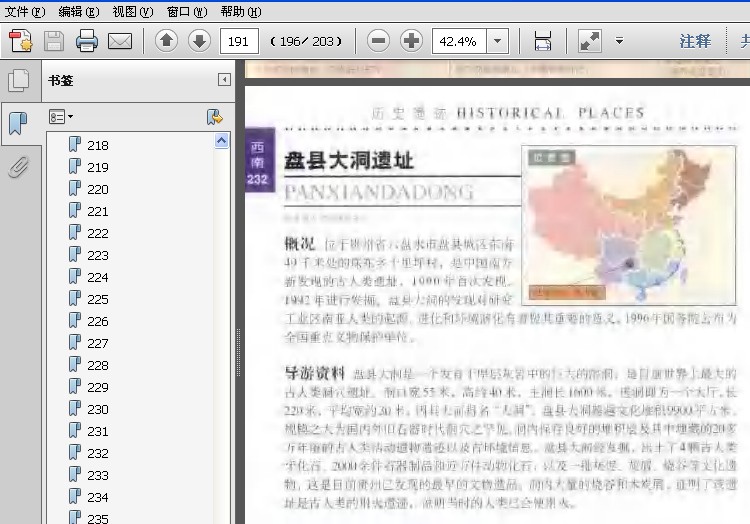Go to previous page with up arrow
Screen dimensions: 750x524
(x=166, y=41)
